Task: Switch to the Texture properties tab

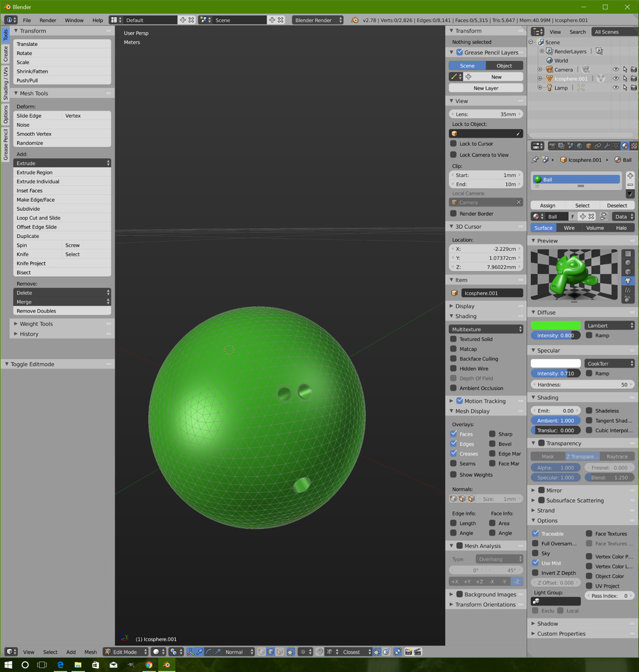Action: coord(634,146)
